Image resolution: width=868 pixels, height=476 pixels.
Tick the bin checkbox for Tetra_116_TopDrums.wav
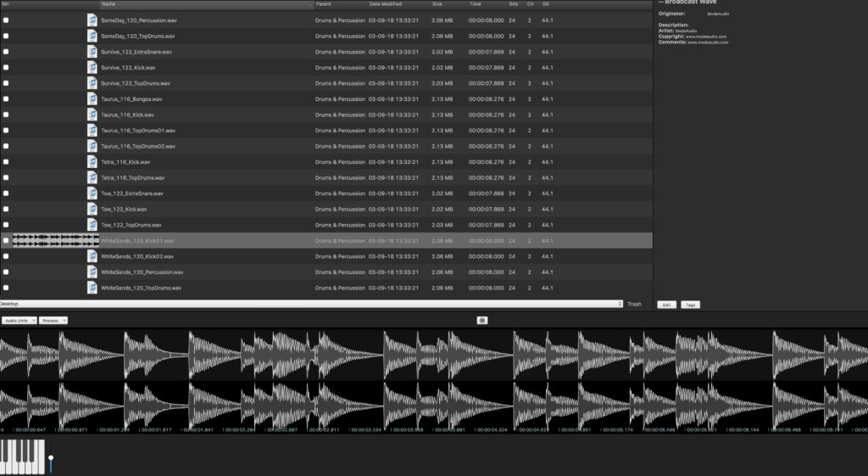pyautogui.click(x=6, y=178)
